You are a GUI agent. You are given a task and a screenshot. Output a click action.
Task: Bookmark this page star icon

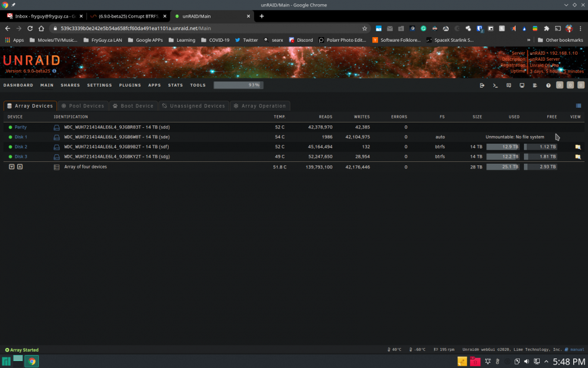coord(365,28)
